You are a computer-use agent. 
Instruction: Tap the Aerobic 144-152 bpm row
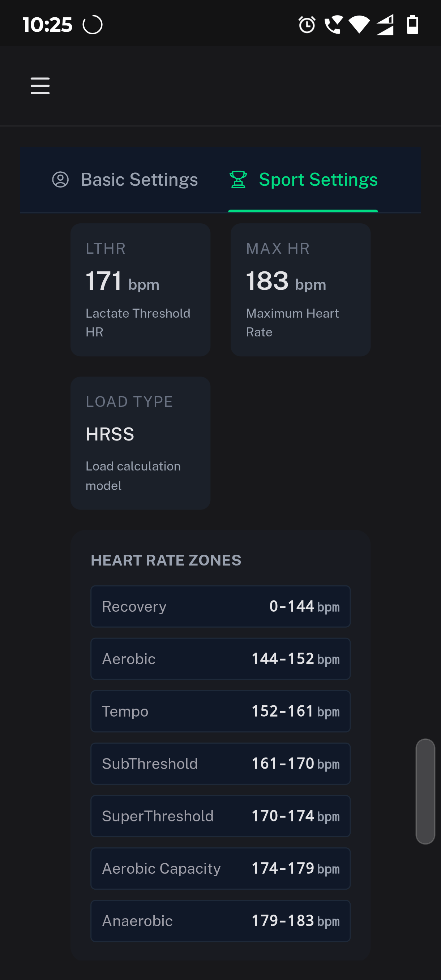pyautogui.click(x=220, y=659)
